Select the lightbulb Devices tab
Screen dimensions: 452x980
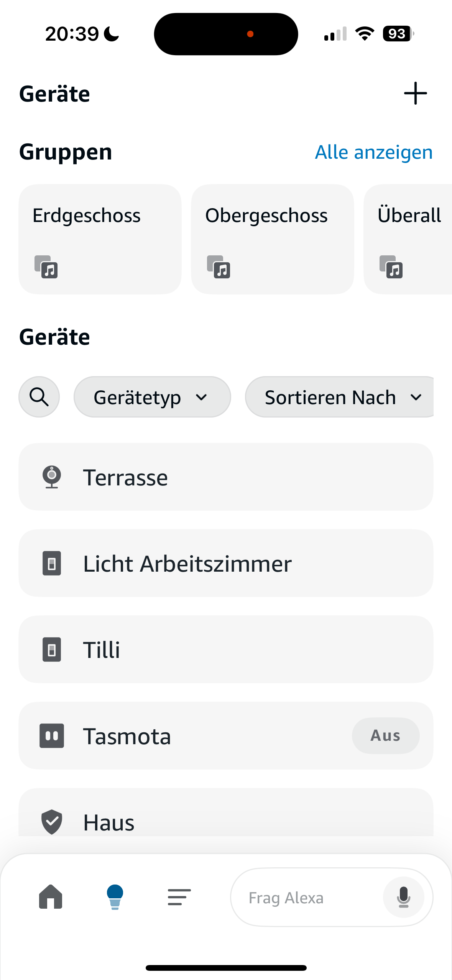115,896
